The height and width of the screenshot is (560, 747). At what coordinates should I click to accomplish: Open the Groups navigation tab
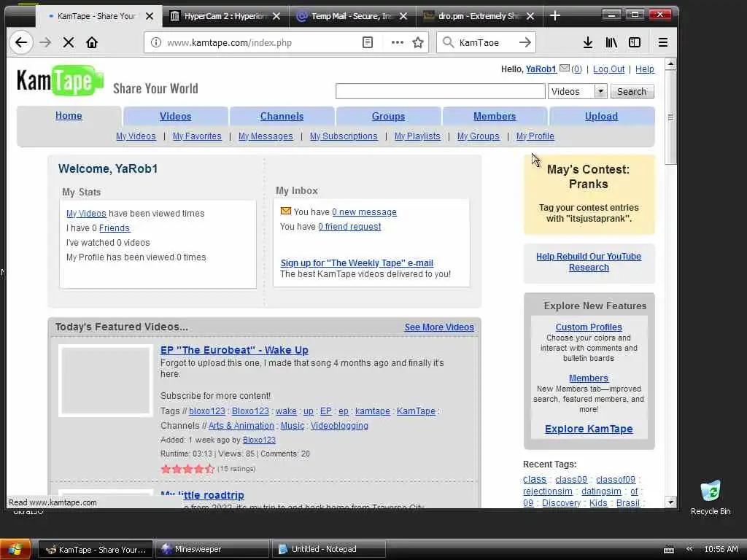pos(388,116)
